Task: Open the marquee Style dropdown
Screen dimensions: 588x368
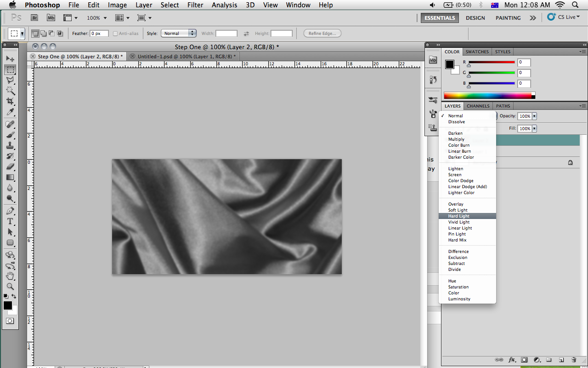Action: click(179, 34)
